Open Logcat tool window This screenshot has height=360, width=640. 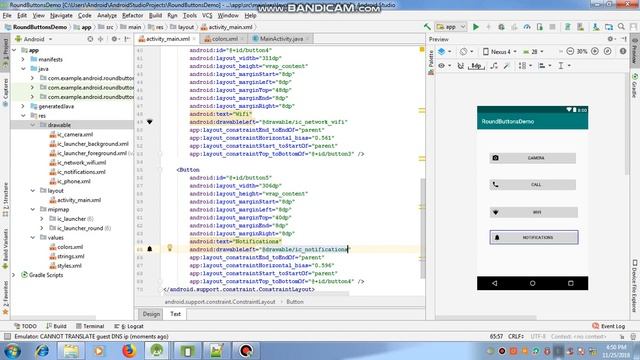[x=129, y=326]
